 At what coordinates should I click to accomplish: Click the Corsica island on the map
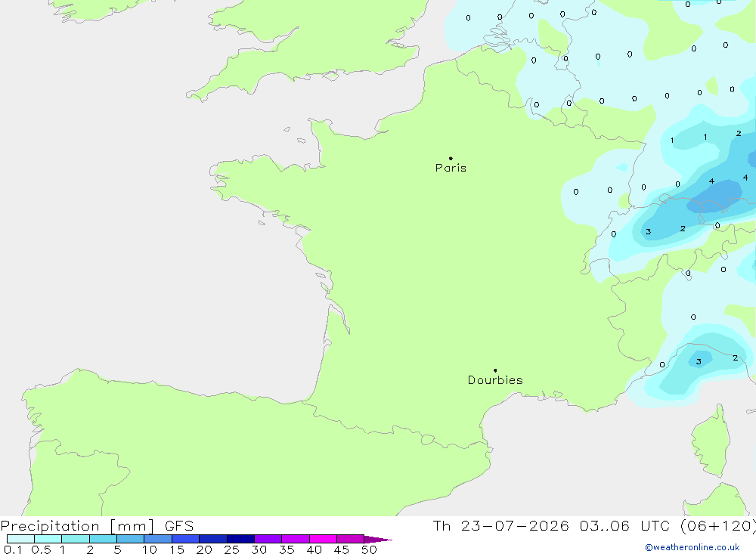[x=711, y=441]
